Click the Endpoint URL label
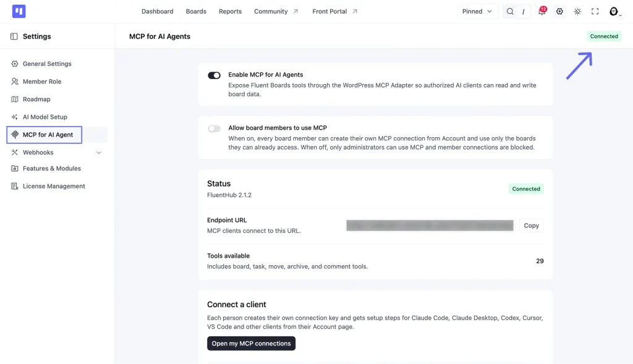The width and height of the screenshot is (633, 364). [227, 221]
